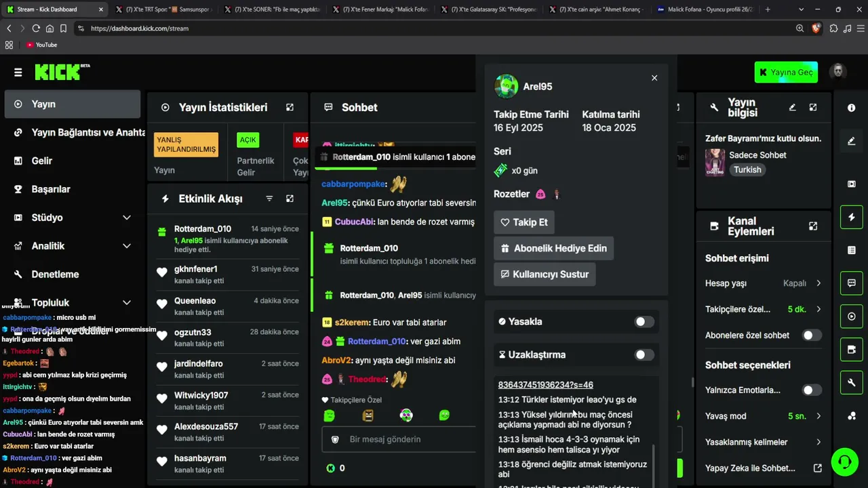Click gkhnfener1 in the activity feed
868x488 pixels.
click(196, 269)
